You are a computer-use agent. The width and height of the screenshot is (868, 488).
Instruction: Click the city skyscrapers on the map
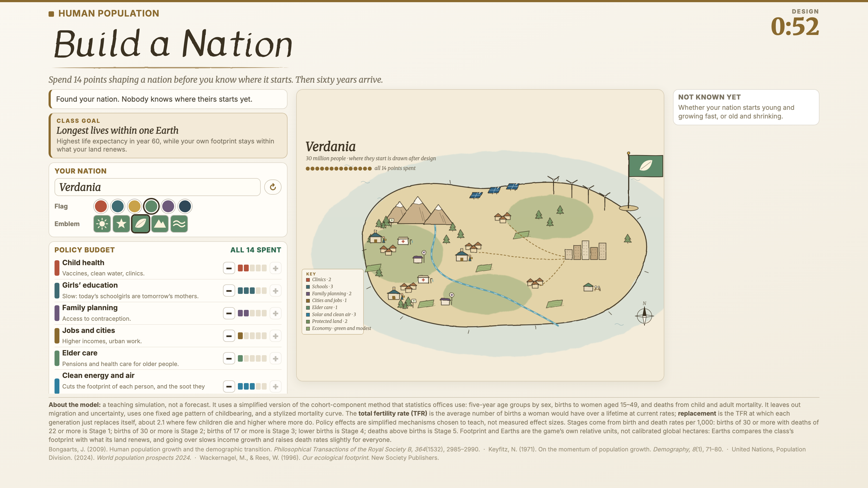pos(586,251)
